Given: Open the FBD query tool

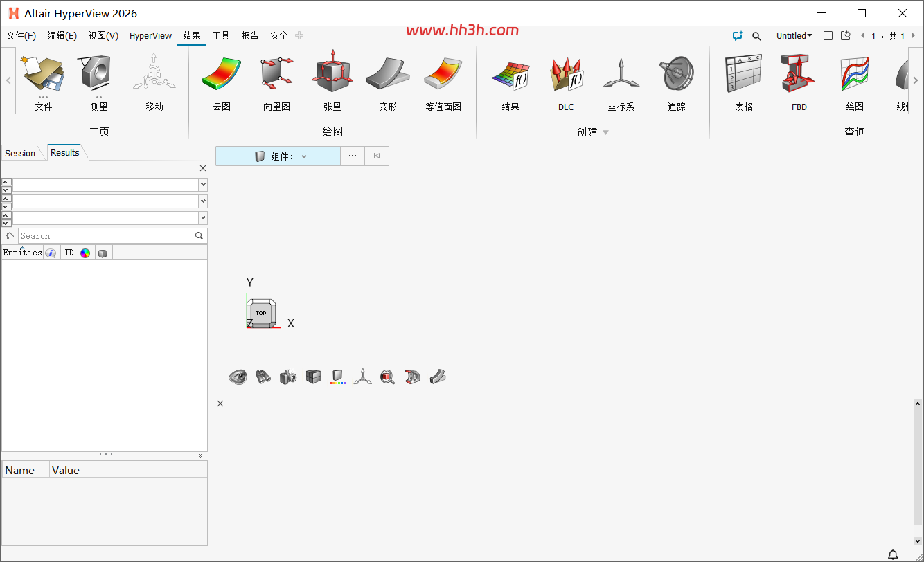Looking at the screenshot, I should click(799, 83).
